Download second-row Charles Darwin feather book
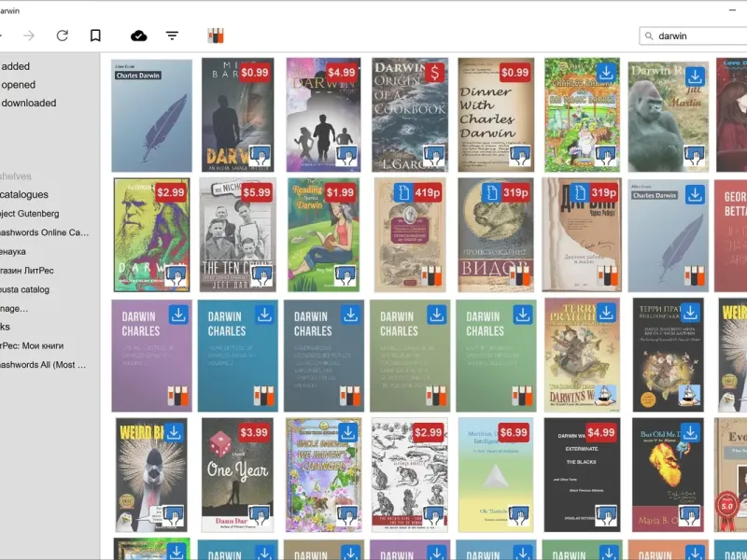747x560 pixels. click(x=695, y=194)
